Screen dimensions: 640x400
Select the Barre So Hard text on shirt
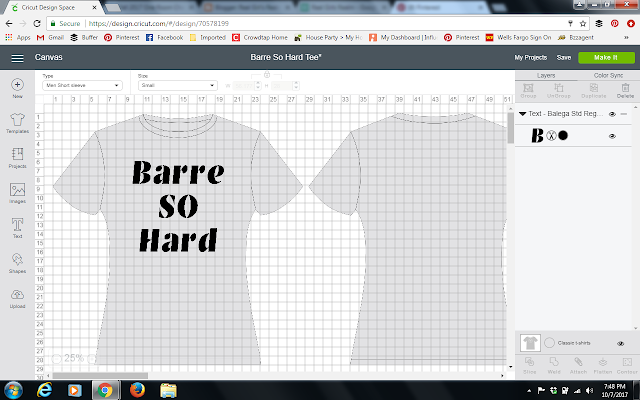pyautogui.click(x=178, y=206)
